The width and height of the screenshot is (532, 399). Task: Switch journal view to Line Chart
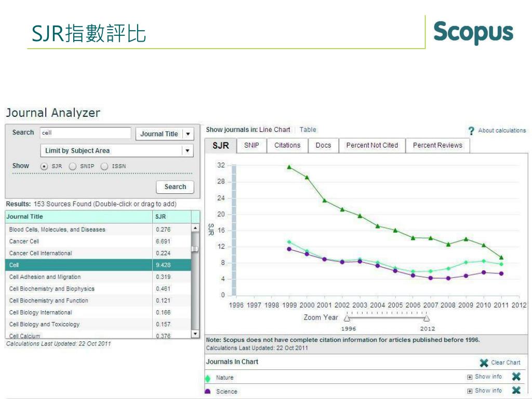pyautogui.click(x=274, y=129)
